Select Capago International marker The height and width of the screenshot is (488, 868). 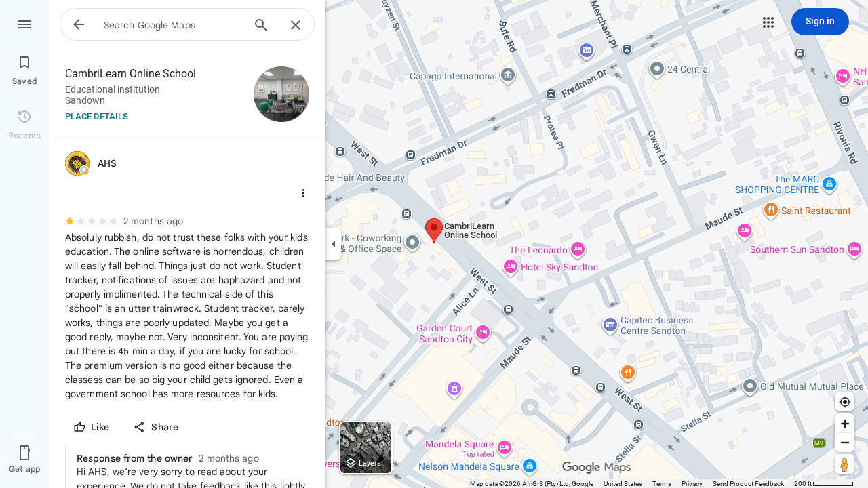click(x=508, y=75)
